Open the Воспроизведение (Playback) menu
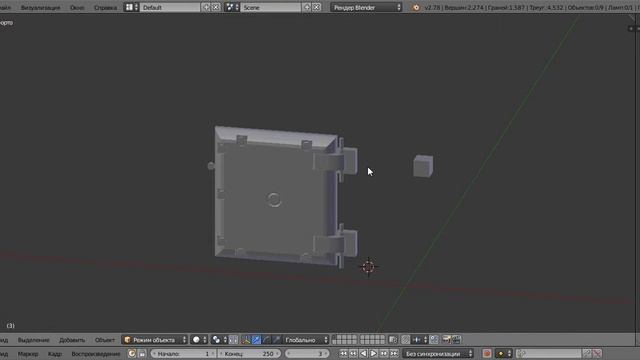 (x=96, y=354)
